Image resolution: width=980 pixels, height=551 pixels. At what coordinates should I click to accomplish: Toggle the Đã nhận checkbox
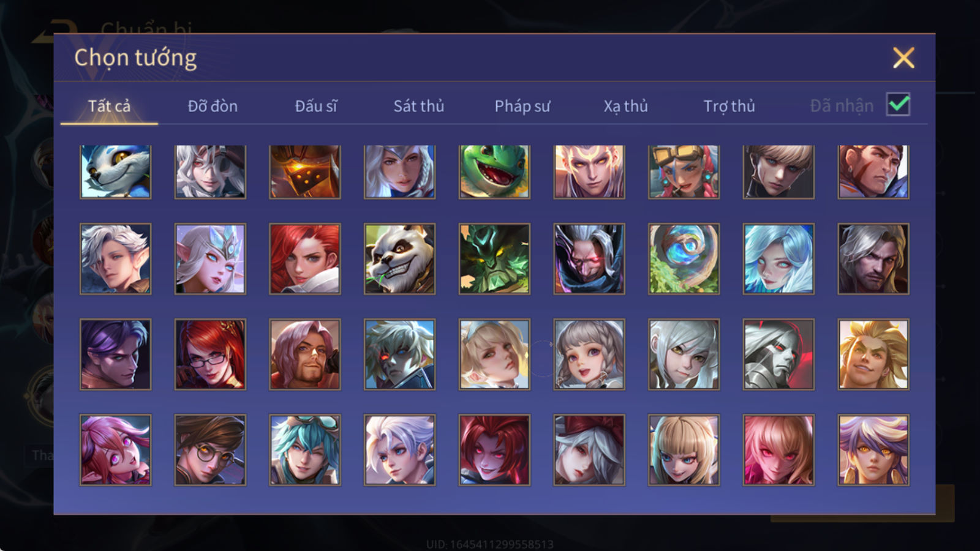898,105
